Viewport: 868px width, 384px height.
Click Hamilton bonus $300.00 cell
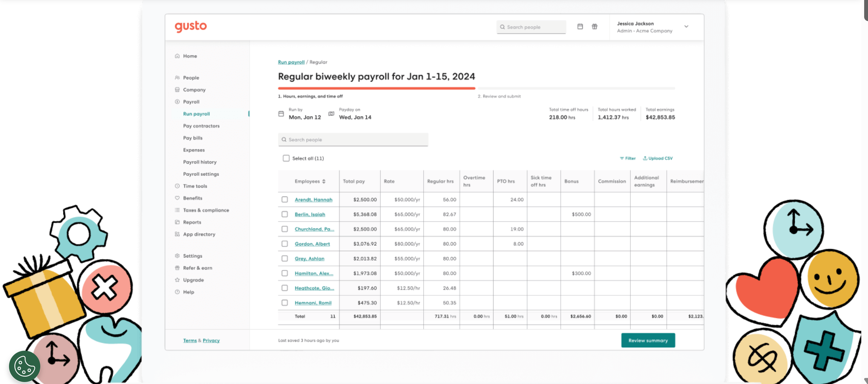point(577,274)
